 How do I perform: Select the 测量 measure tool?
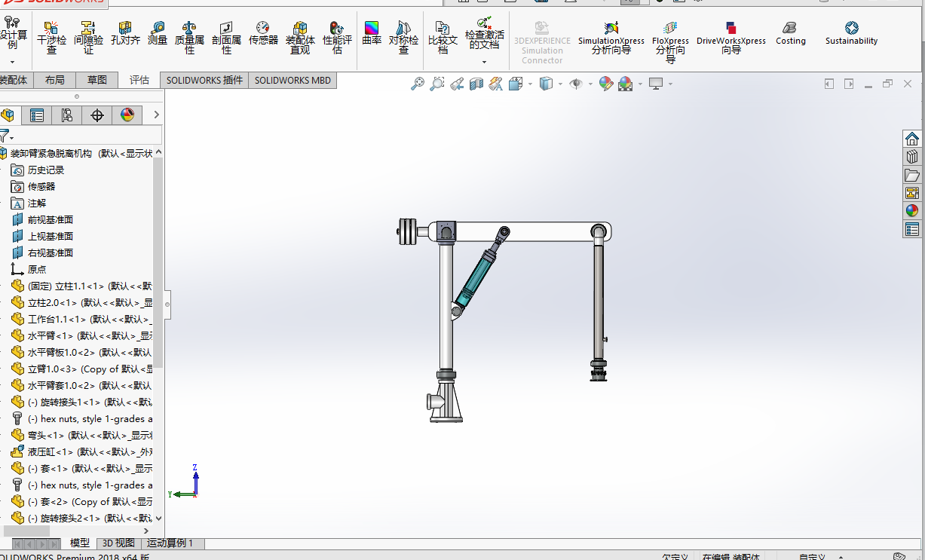coord(158,34)
